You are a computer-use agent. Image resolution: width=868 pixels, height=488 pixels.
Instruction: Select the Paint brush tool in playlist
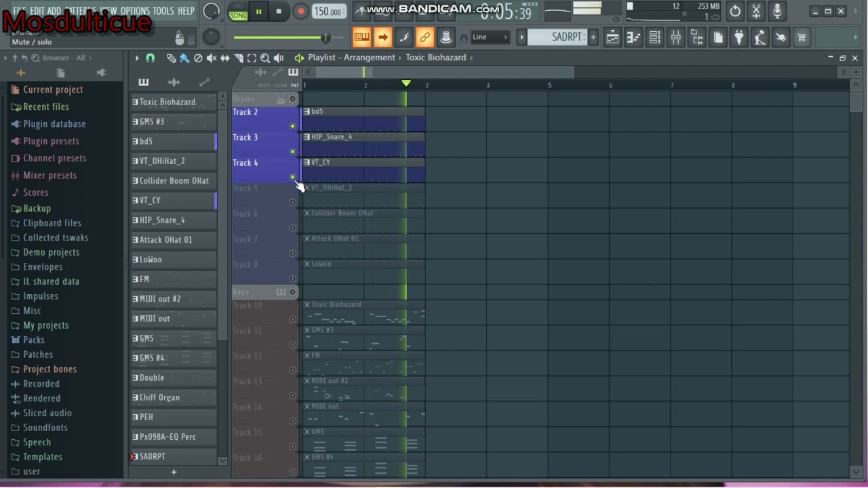coord(184,58)
